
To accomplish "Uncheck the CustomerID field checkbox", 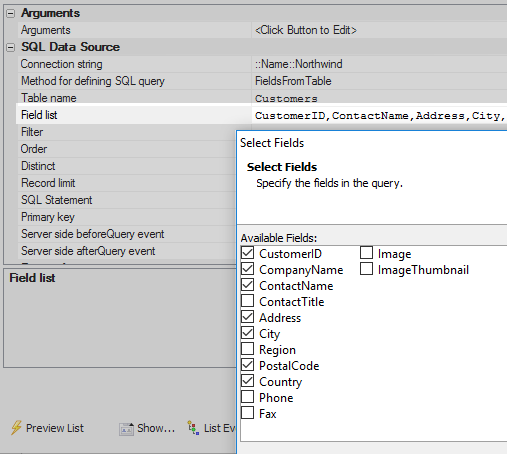I will pyautogui.click(x=247, y=253).
